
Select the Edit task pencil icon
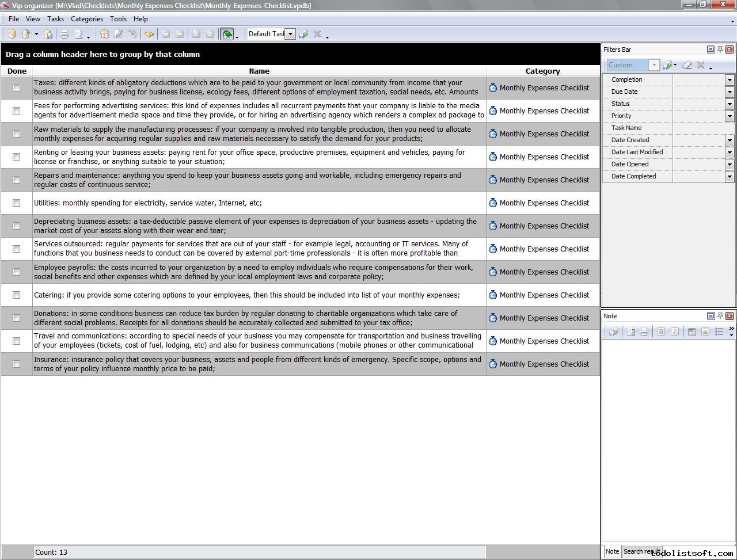[x=119, y=34]
